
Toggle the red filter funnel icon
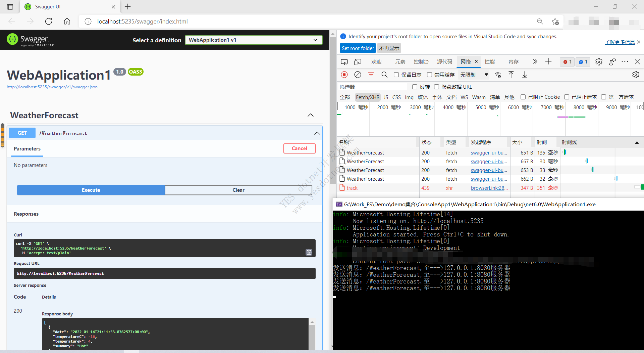(x=371, y=75)
